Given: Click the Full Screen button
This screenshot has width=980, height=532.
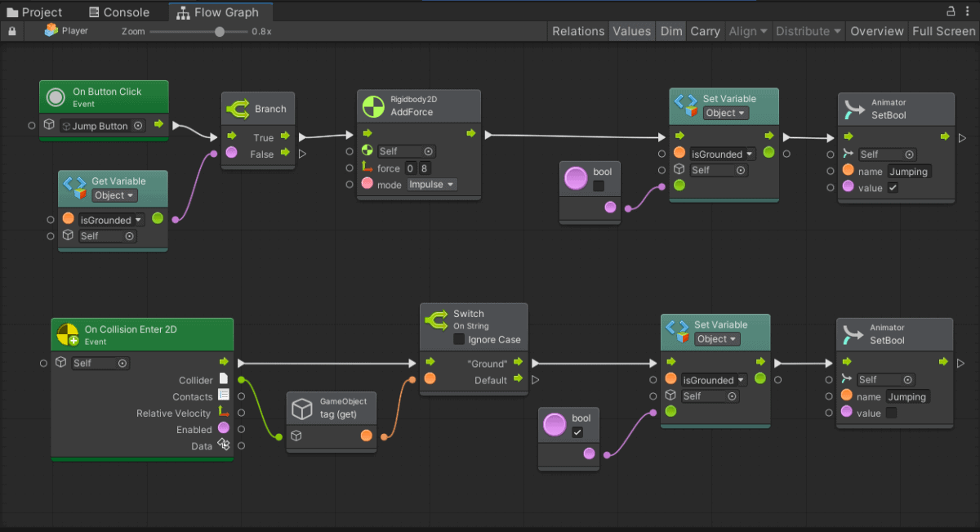Looking at the screenshot, I should (943, 31).
